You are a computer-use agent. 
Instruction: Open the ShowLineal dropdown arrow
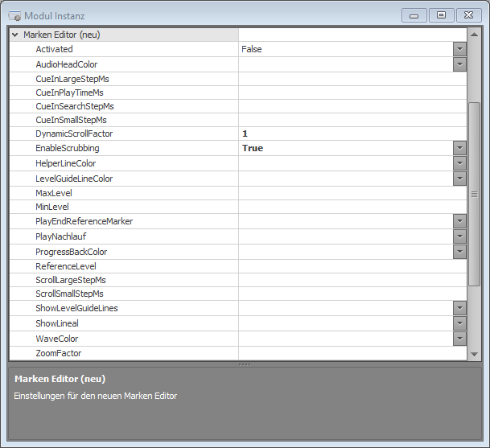point(459,323)
